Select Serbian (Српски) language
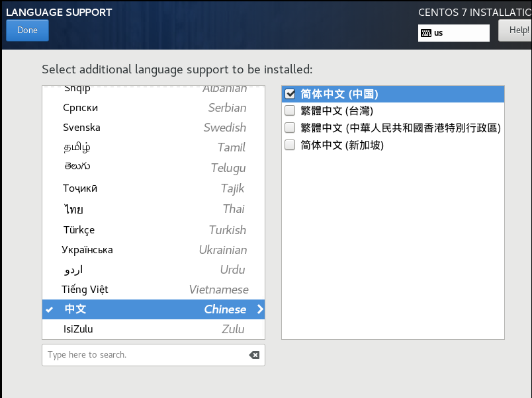532x398 pixels. coord(154,108)
